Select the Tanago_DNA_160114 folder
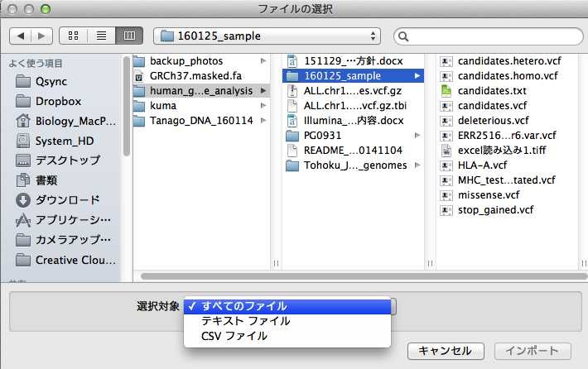 (x=201, y=121)
